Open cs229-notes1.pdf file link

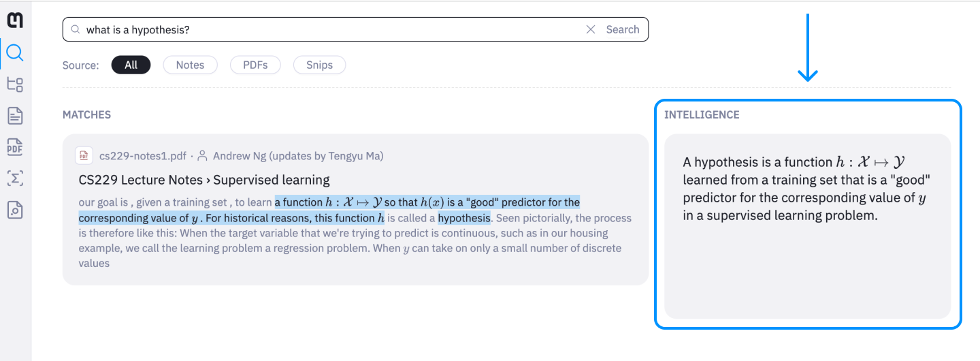[x=142, y=156]
